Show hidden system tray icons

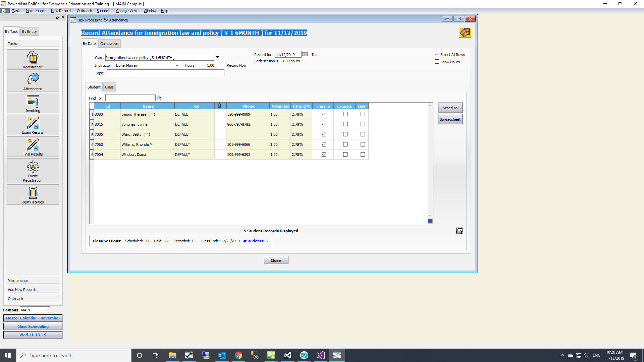click(562, 355)
